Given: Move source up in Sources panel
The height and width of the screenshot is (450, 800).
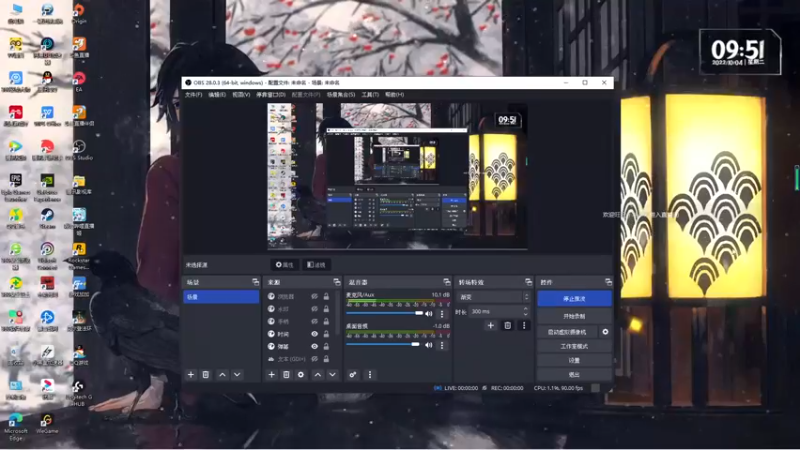Looking at the screenshot, I should [x=318, y=374].
